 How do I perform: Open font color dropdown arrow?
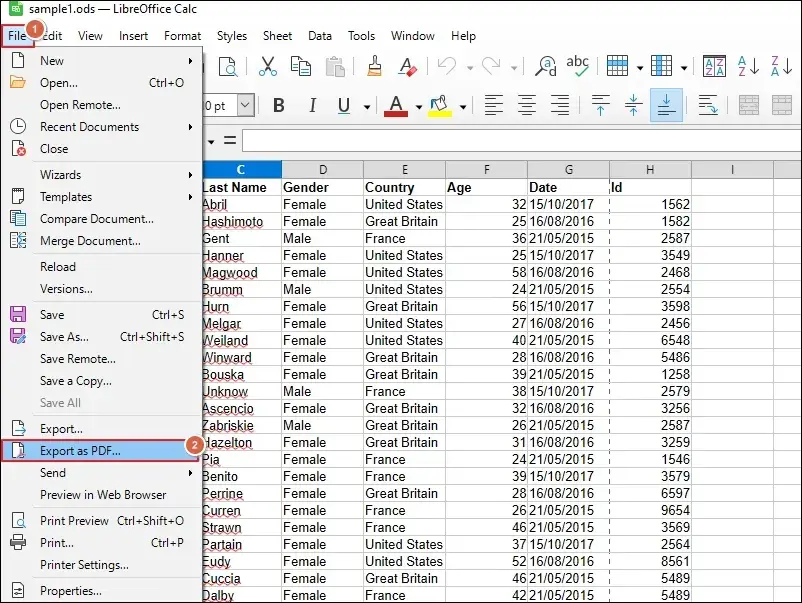tap(418, 107)
